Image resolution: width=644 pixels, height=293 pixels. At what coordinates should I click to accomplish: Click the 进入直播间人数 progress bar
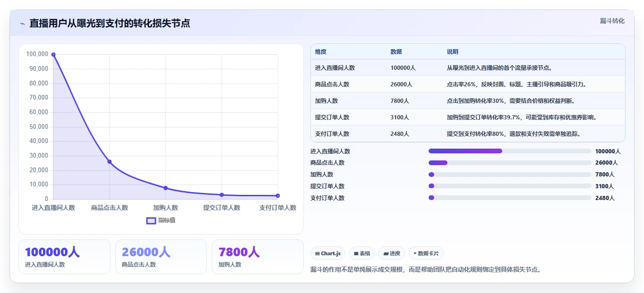tap(510, 151)
